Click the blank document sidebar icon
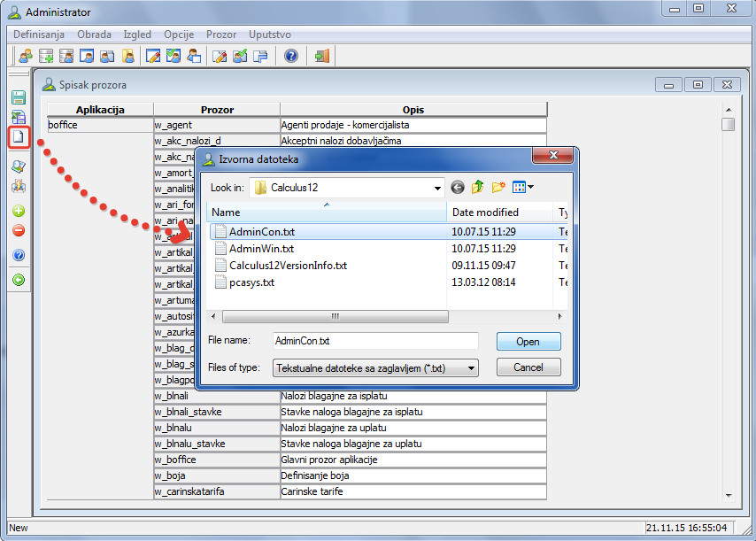The height and width of the screenshot is (541, 756). [19, 137]
